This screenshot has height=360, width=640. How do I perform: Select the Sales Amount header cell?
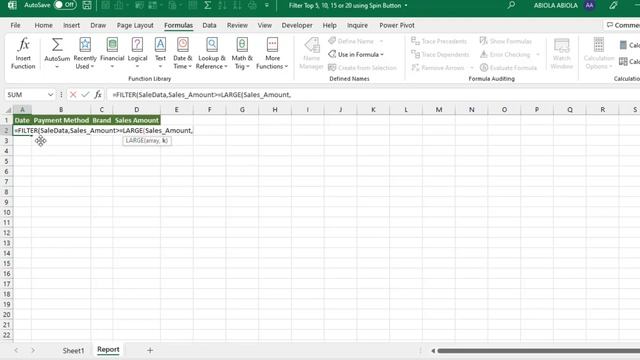point(137,120)
